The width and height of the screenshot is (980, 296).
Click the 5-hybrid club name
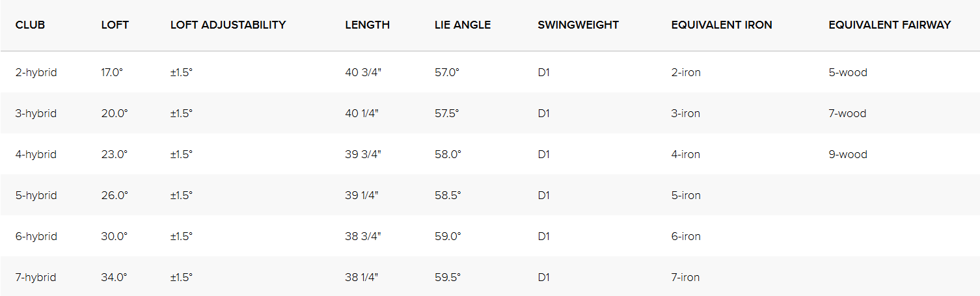tap(36, 195)
